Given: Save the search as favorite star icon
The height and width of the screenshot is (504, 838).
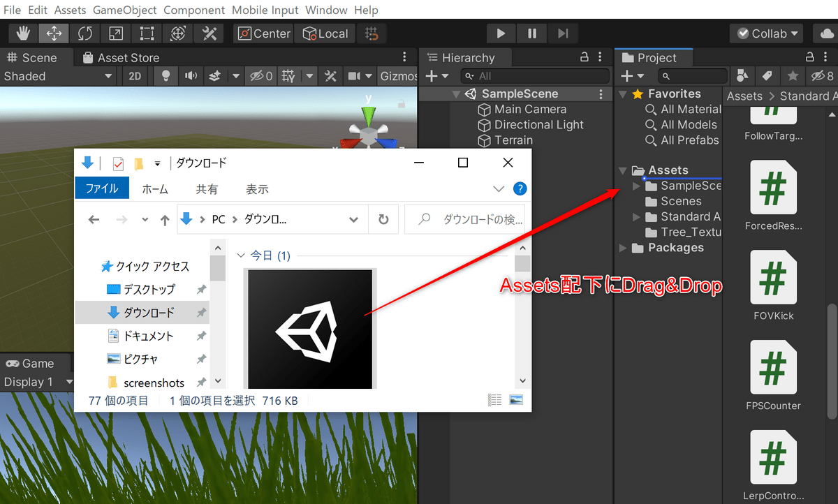Looking at the screenshot, I should [x=792, y=76].
